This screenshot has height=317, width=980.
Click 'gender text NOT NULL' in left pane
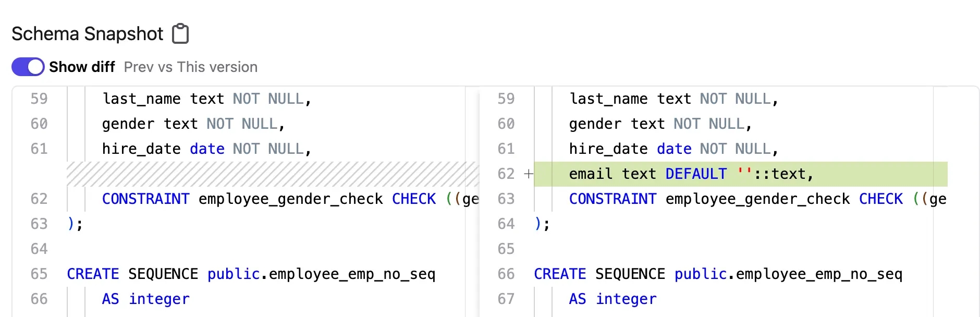pos(193,124)
